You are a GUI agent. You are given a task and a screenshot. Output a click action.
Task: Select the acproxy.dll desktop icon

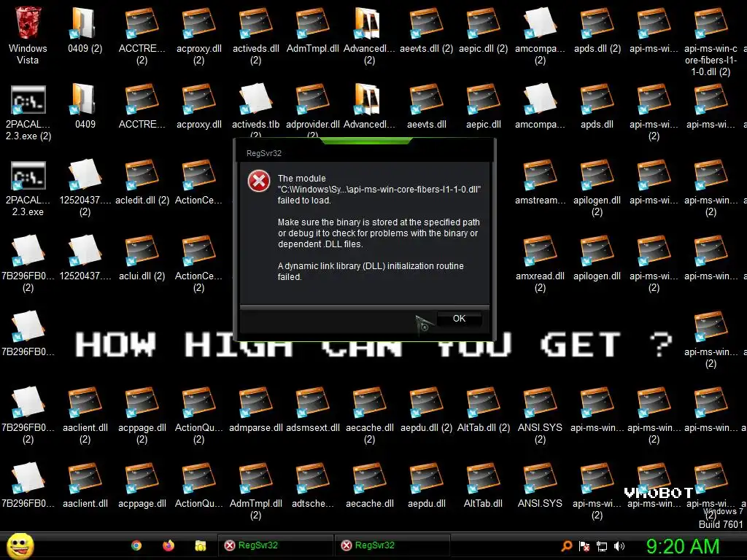tap(198, 106)
